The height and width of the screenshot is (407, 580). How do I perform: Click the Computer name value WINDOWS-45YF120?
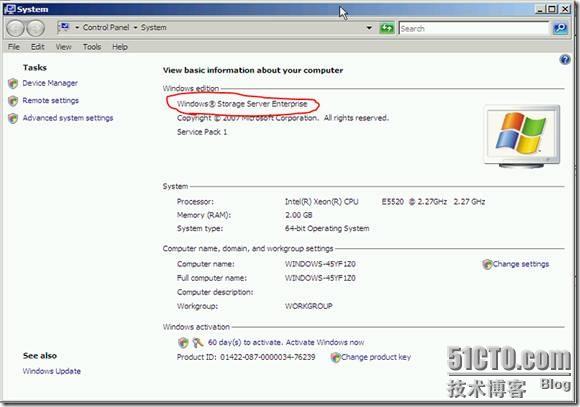click(320, 264)
